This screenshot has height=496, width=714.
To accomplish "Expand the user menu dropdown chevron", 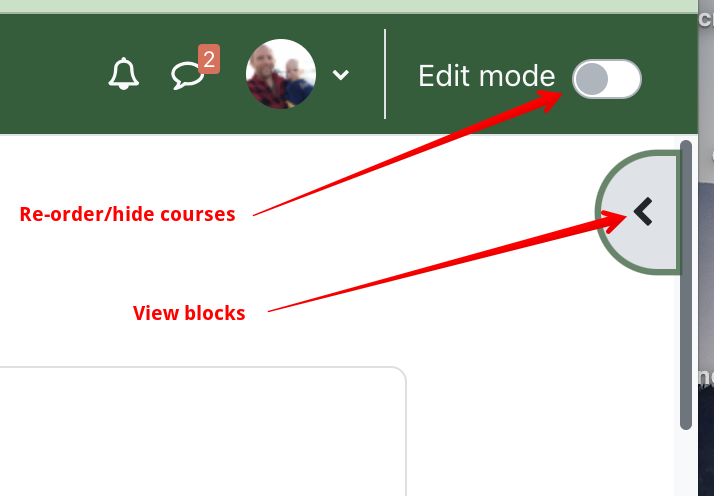I will point(341,75).
